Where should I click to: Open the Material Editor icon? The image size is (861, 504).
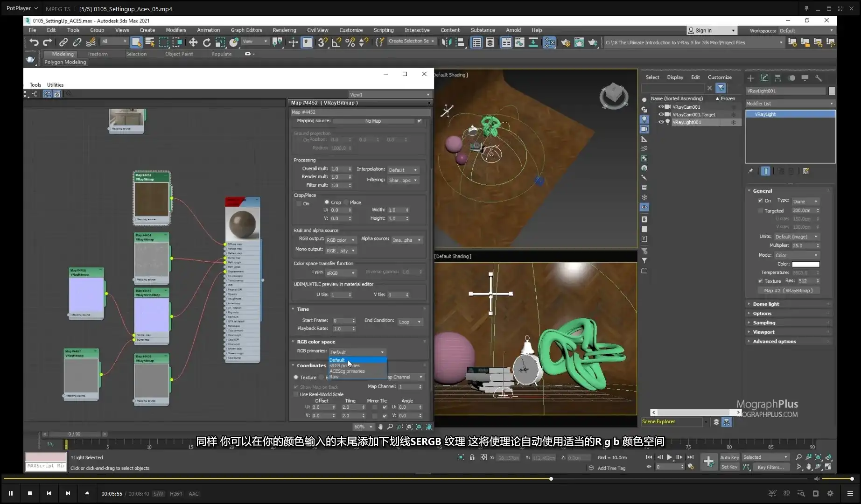pos(549,42)
